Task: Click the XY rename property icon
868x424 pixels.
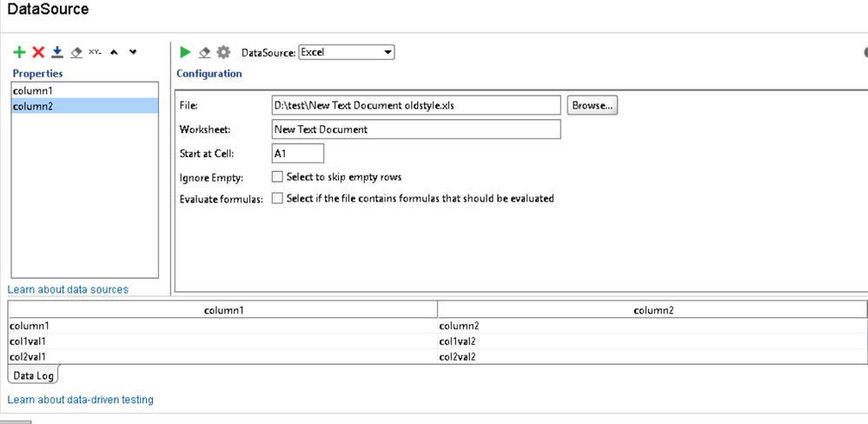Action: pos(96,52)
